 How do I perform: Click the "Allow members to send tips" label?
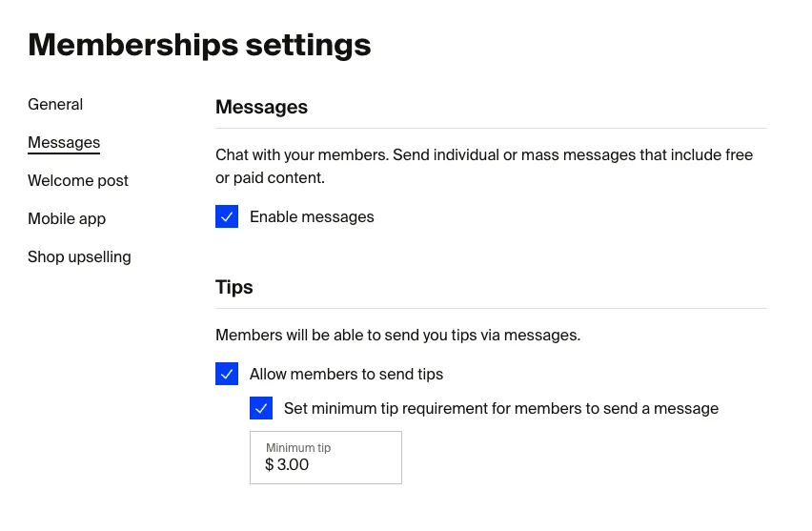pyautogui.click(x=346, y=375)
